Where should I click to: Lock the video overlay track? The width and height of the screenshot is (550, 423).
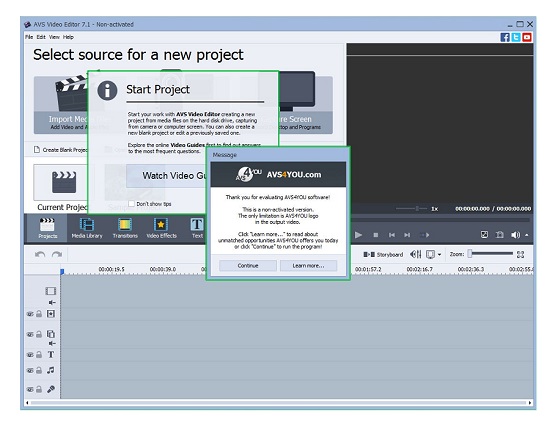pyautogui.click(x=39, y=334)
